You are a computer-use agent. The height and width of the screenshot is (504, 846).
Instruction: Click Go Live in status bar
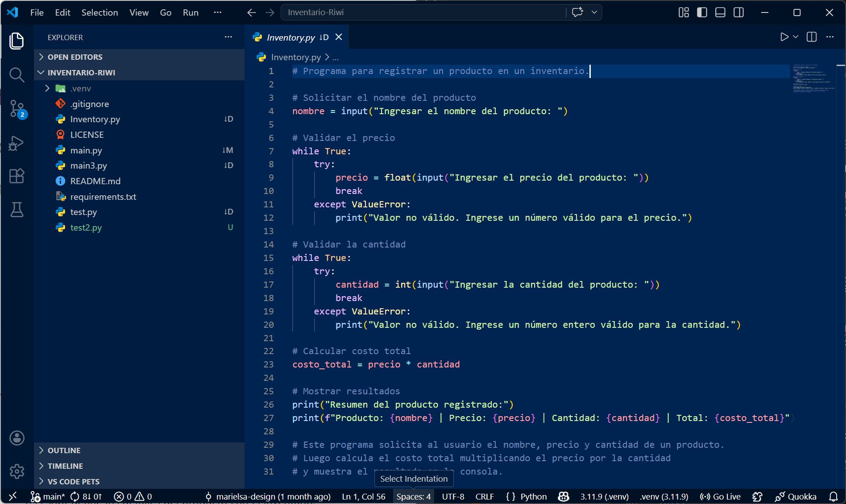[720, 496]
